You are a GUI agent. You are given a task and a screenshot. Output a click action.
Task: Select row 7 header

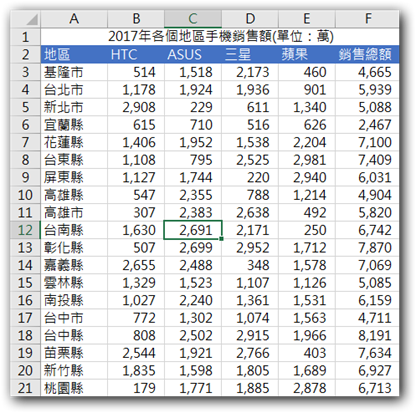[25, 142]
